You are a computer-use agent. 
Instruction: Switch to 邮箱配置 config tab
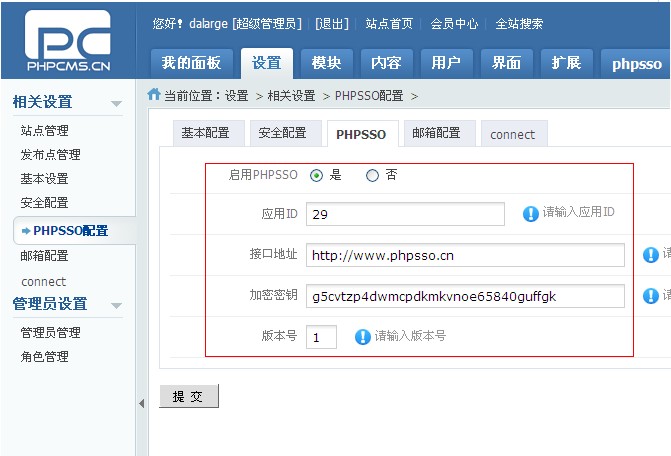(439, 133)
